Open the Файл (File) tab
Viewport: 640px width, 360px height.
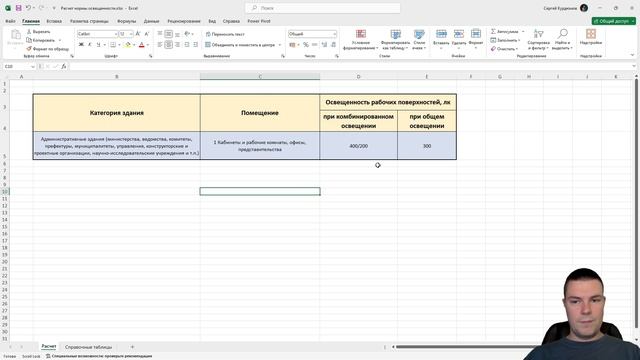point(10,21)
